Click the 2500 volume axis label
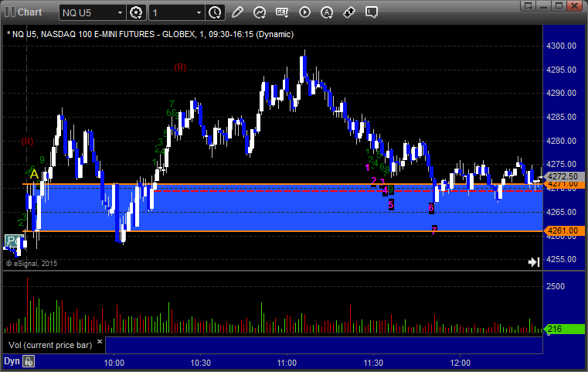 (556, 286)
